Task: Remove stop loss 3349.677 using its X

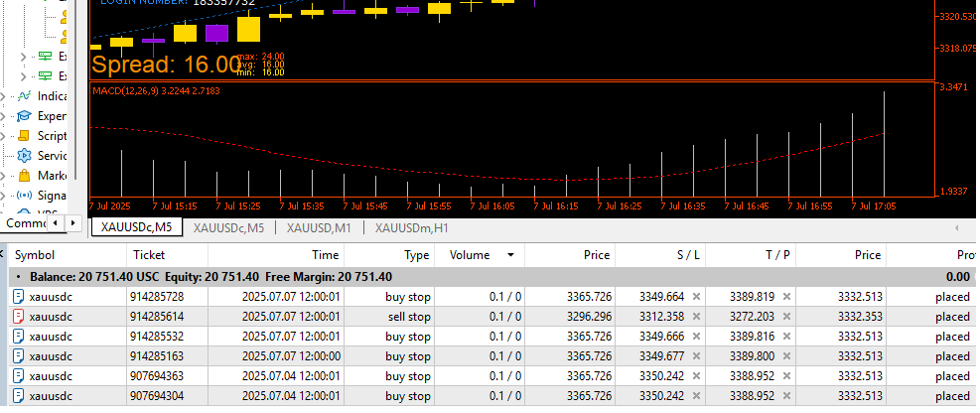Action: coord(696,356)
